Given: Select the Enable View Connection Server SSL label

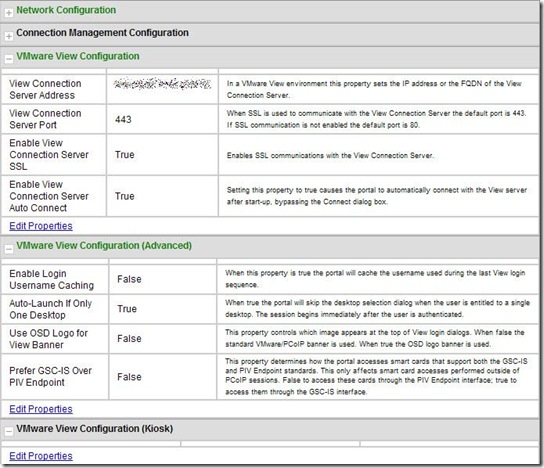Looking at the screenshot, I should (x=49, y=154).
